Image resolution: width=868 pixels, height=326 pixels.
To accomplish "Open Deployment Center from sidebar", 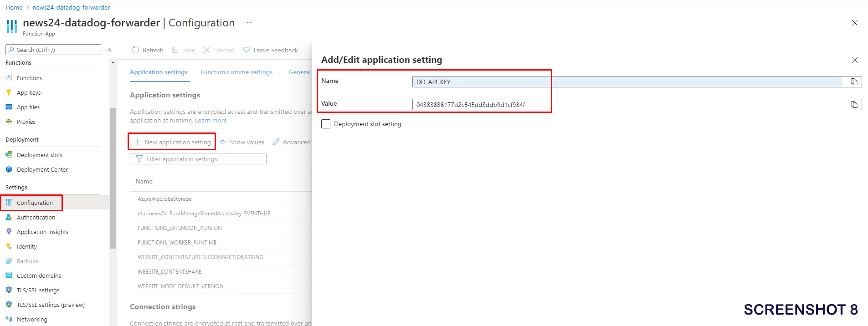I will [x=42, y=170].
